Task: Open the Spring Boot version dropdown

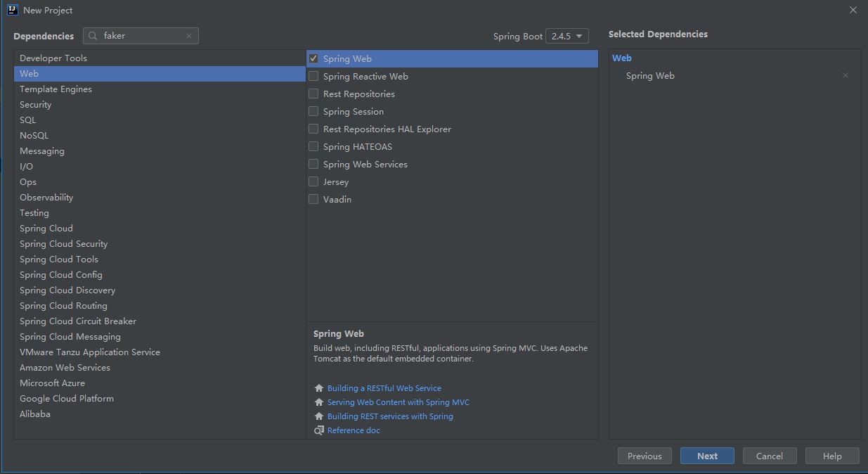Action: coord(566,36)
